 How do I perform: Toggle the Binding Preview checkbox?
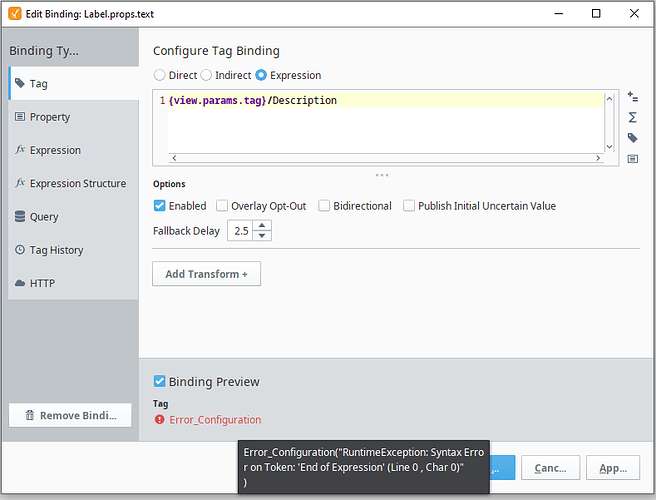pos(159,381)
